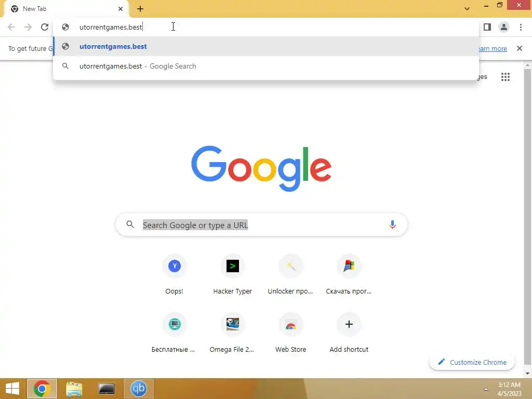The height and width of the screenshot is (399, 532).
Task: Close the New Tab tab
Action: tap(121, 9)
